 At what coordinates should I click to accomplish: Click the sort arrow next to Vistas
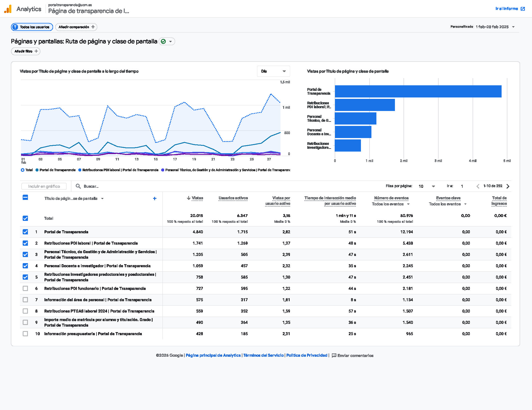pyautogui.click(x=188, y=198)
